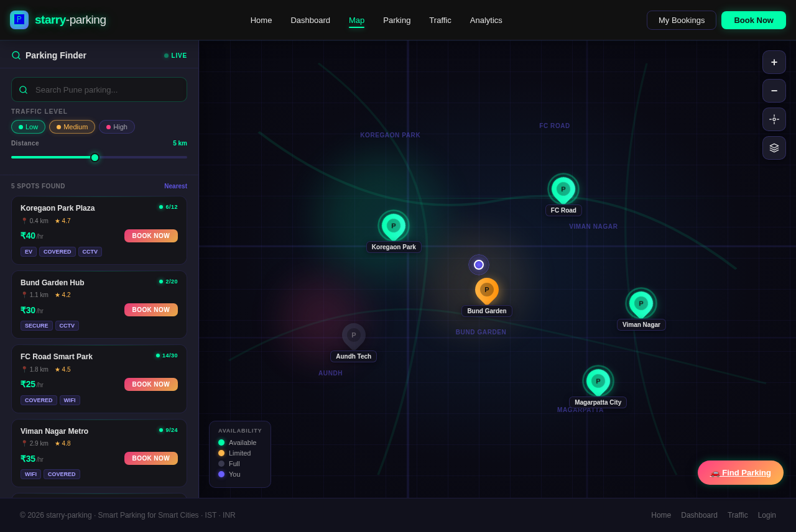796x532 pixels.
Task: Click the search magnifier inside search box
Action: (24, 89)
